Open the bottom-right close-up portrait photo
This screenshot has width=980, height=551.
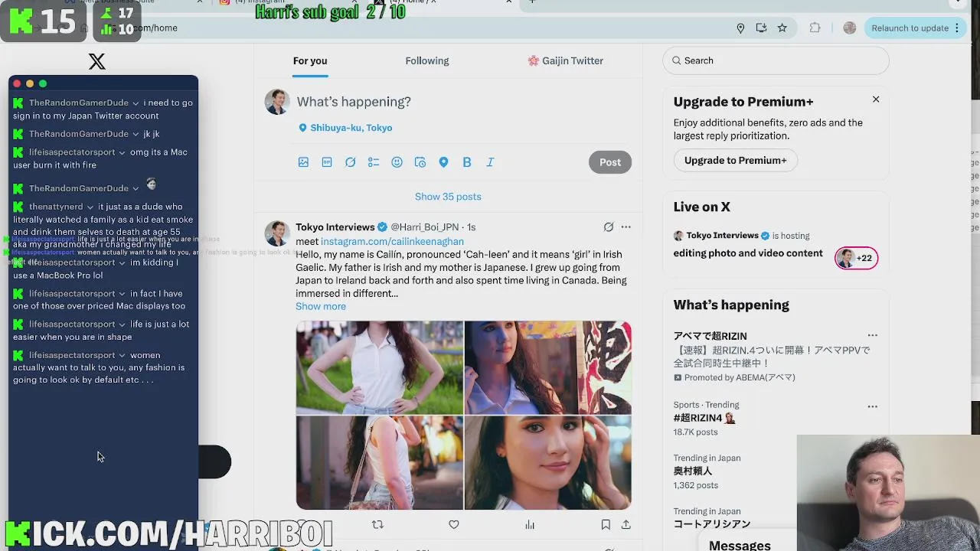pyautogui.click(x=548, y=462)
